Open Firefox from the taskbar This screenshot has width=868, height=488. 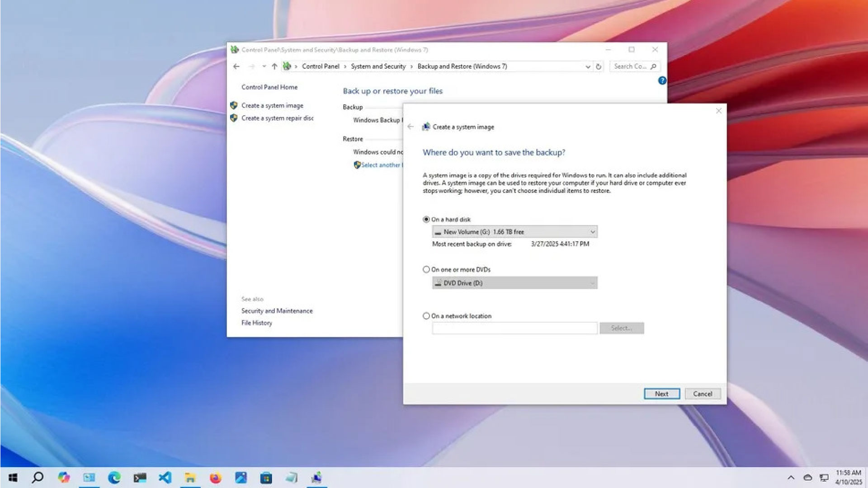pyautogui.click(x=216, y=478)
